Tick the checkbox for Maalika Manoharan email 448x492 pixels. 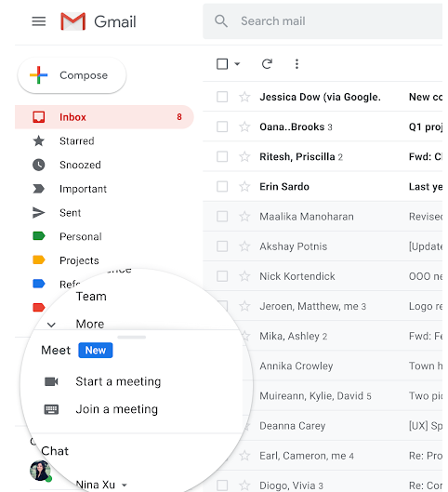click(x=222, y=217)
